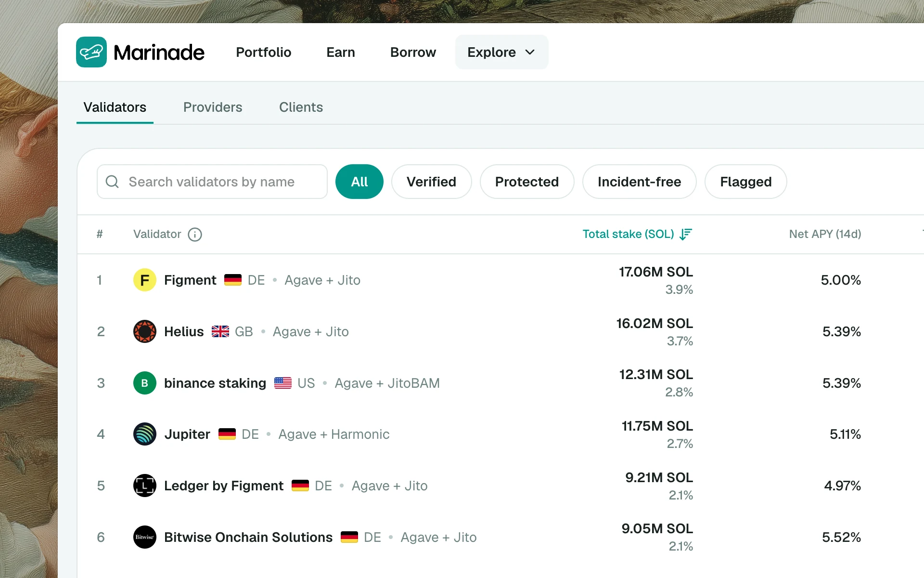
Task: Click the Validator column header
Action: pos(157,235)
